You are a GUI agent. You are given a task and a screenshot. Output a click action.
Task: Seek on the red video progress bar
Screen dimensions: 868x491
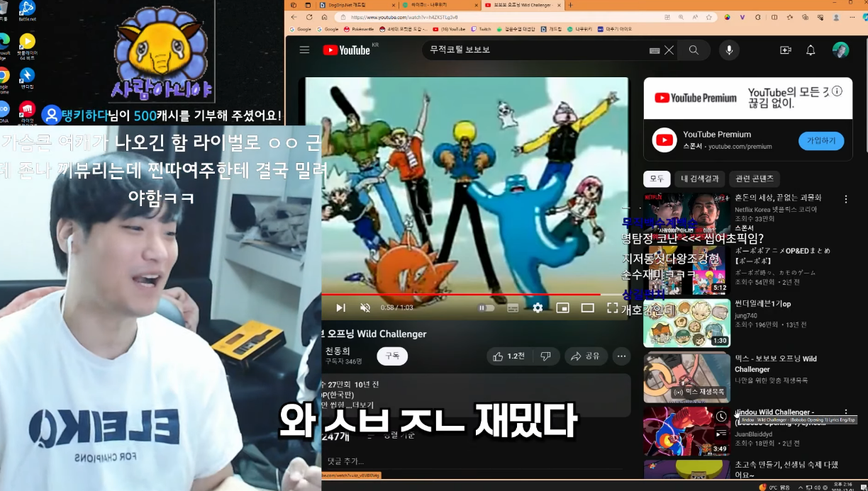474,294
